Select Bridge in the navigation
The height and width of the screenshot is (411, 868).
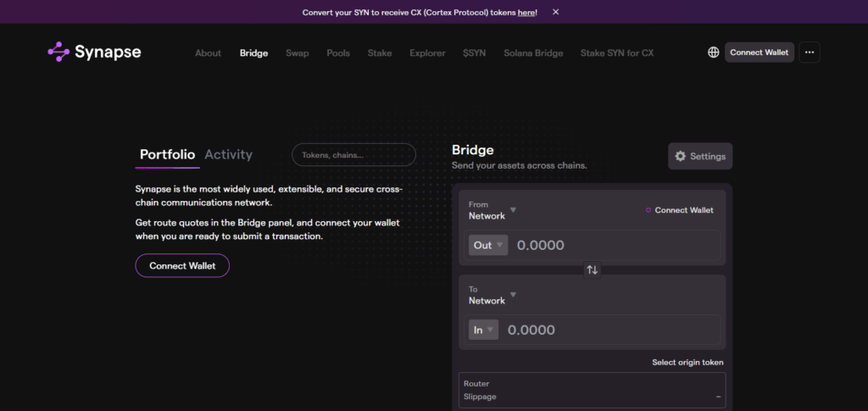pos(254,53)
